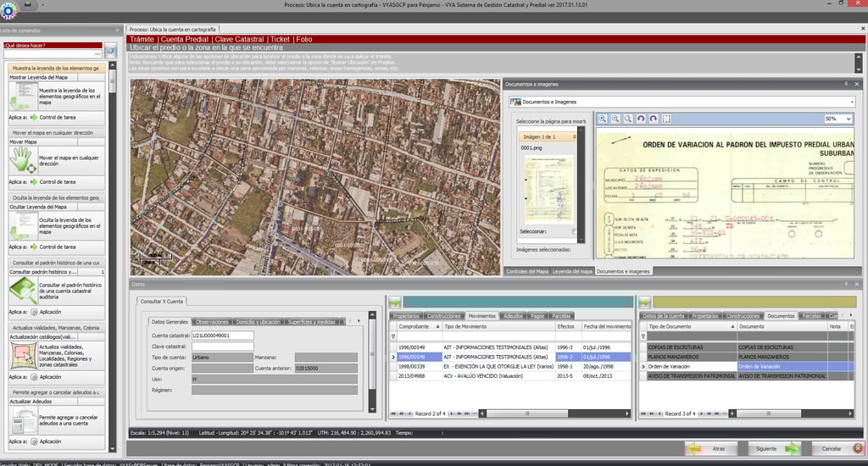
Task: Collapse the Imágen 1 de 1 group
Action: tap(575, 136)
